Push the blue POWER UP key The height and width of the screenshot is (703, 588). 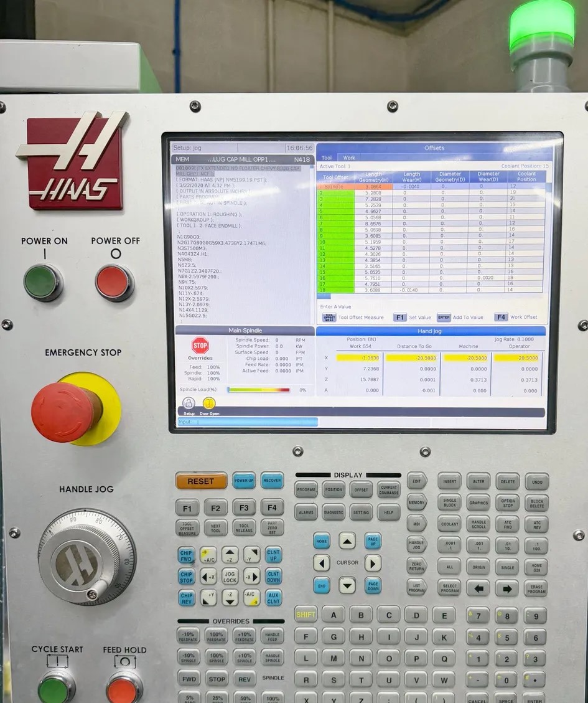pos(244,481)
